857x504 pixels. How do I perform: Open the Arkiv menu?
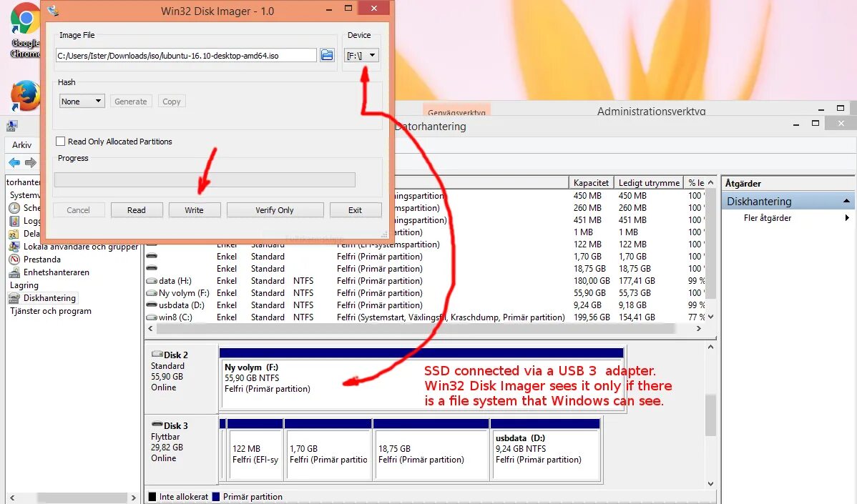22,144
